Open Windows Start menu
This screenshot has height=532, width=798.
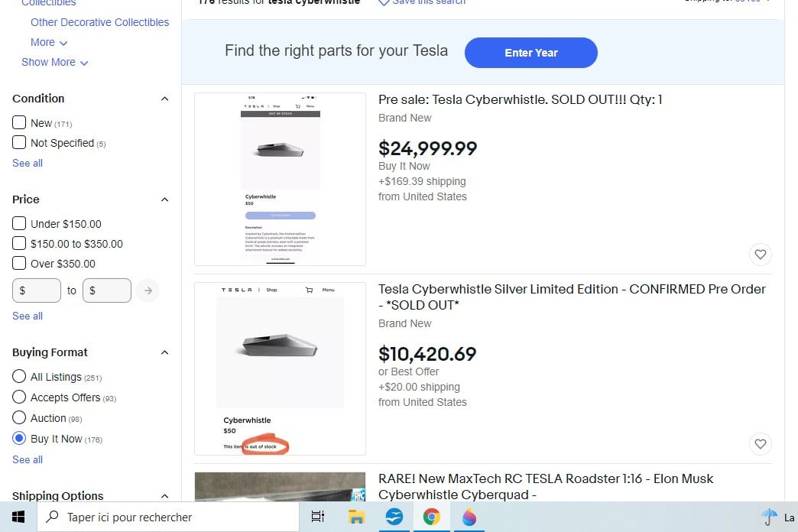click(18, 517)
